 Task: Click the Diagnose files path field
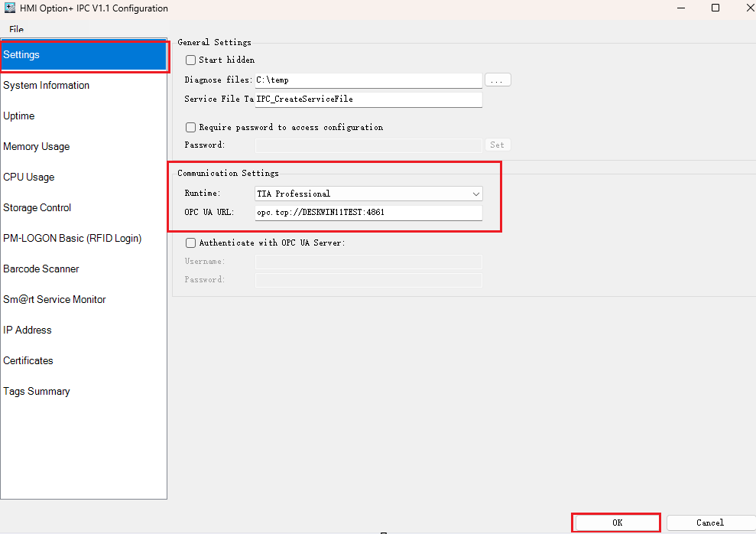368,80
